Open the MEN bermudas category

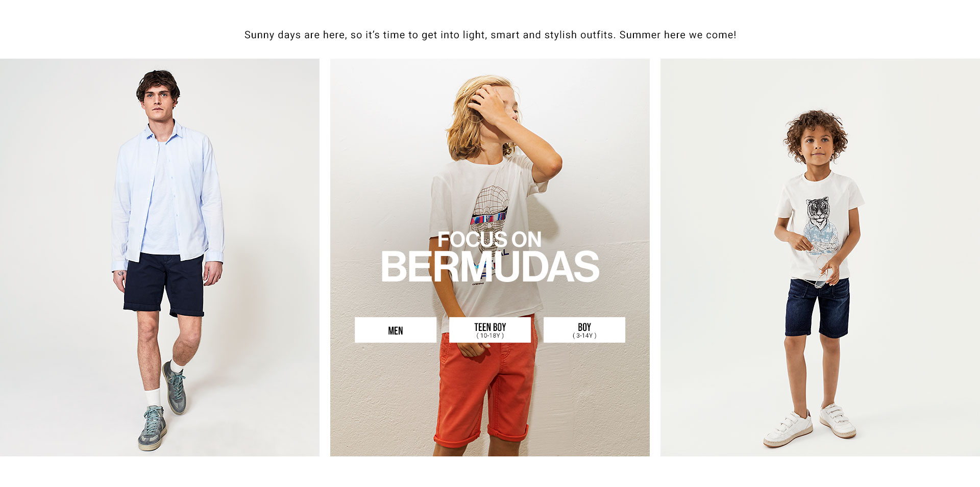(396, 330)
